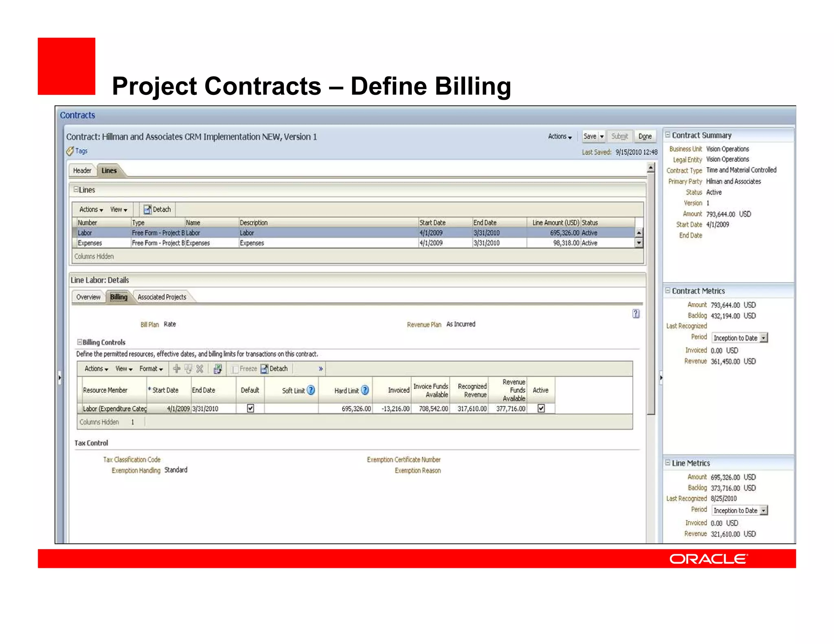Viewport: 834px width, 644px height.
Task: Toggle the Active checkbox for Labor row
Action: [541, 408]
